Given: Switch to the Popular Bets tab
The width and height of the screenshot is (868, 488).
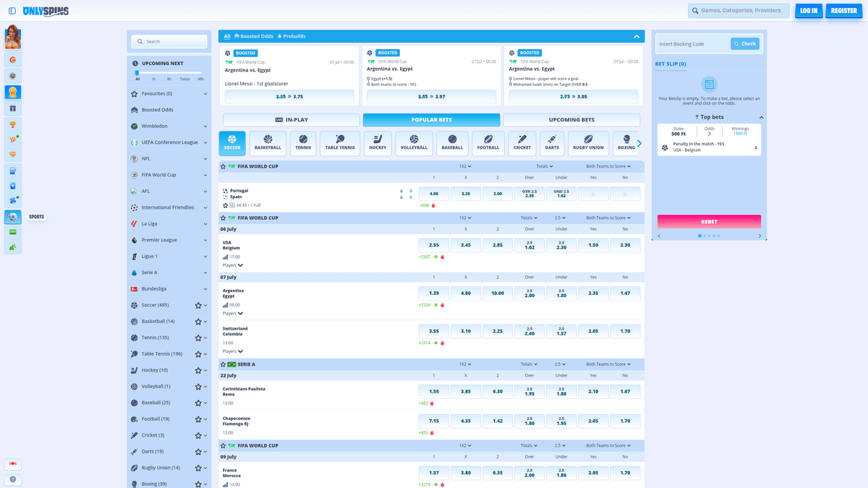Looking at the screenshot, I should 431,120.
